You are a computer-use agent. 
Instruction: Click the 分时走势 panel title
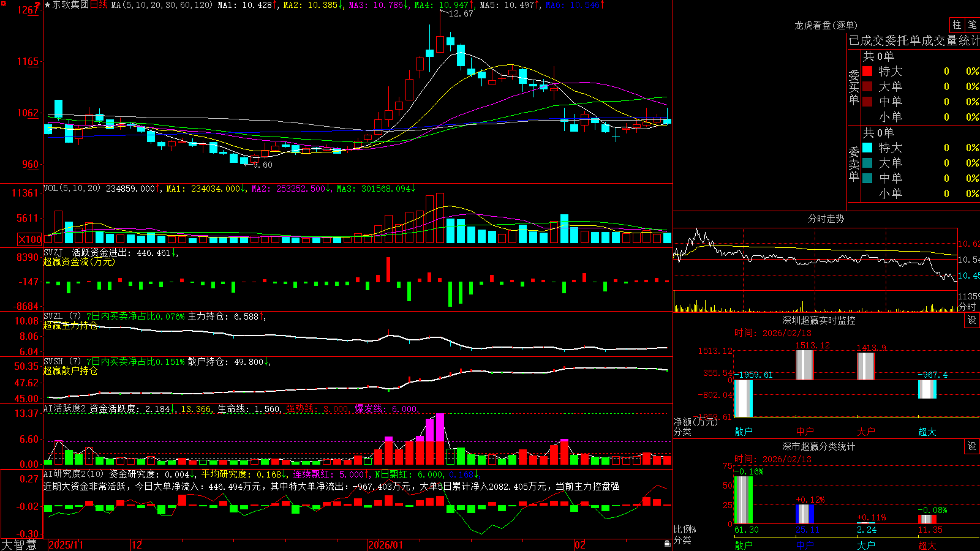tap(826, 219)
